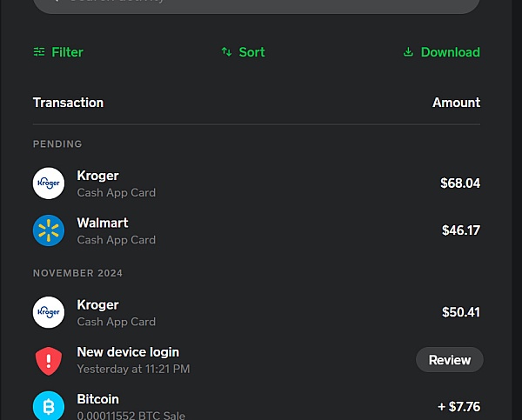Click the pending Kroger logo icon

[x=49, y=183]
